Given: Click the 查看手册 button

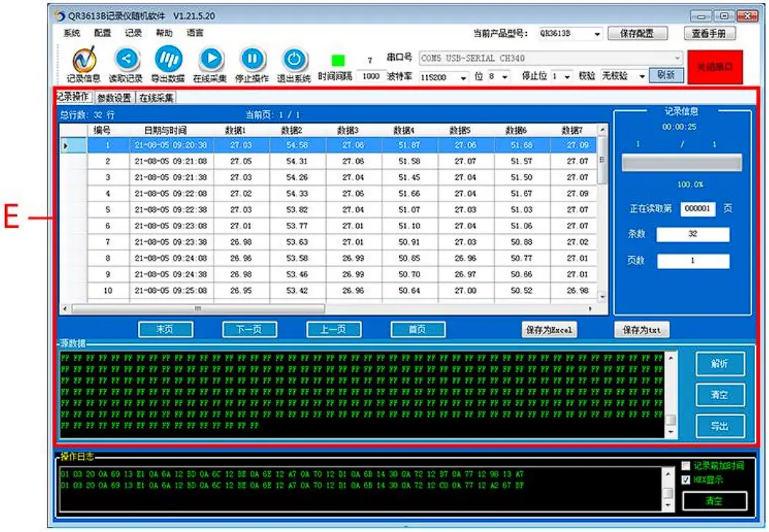Looking at the screenshot, I should (x=708, y=34).
